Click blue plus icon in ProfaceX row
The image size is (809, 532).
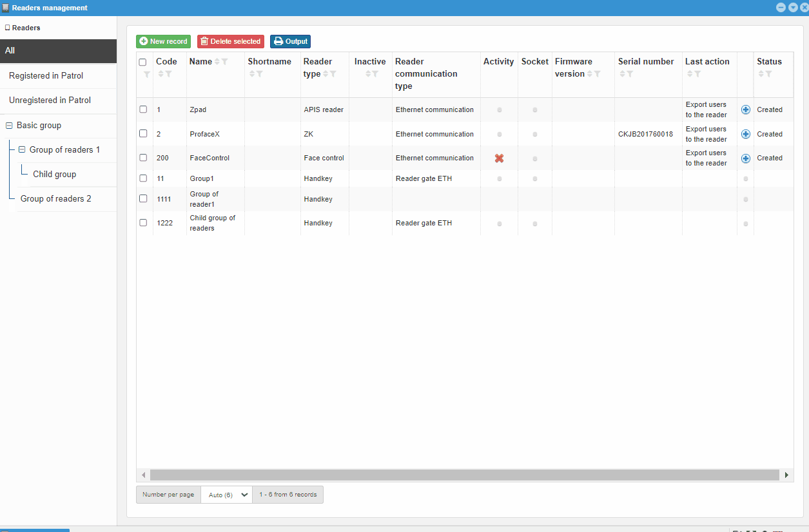pos(746,134)
